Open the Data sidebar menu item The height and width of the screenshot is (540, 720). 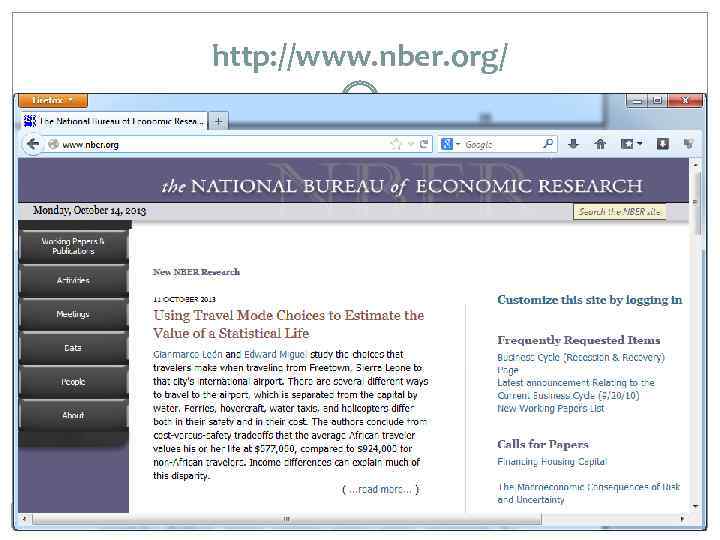pyautogui.click(x=73, y=348)
